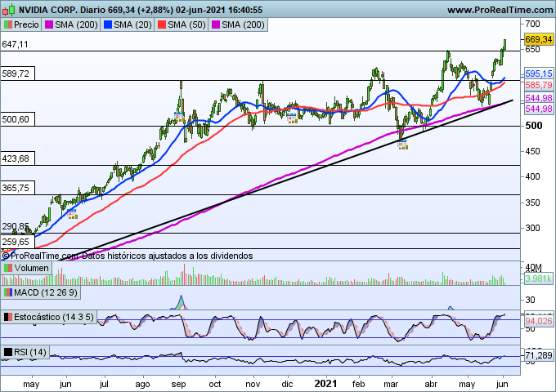Click the 2021 year label on time axis
The width and height of the screenshot is (556, 392).
(325, 384)
